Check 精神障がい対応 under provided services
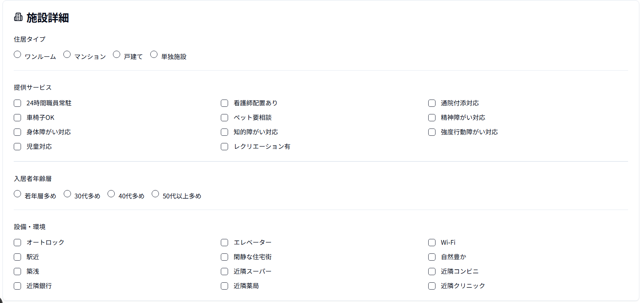Viewport: 644px width, 303px height. (x=432, y=117)
